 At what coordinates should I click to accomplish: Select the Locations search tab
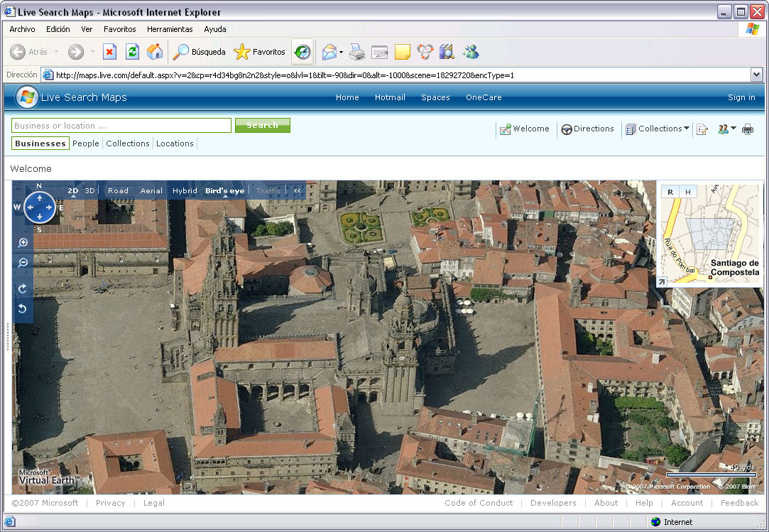click(x=175, y=143)
